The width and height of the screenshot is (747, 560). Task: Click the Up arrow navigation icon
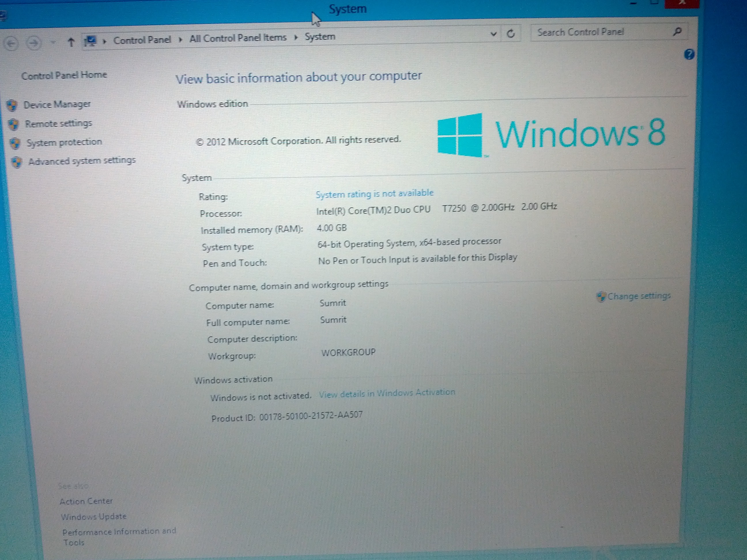tap(71, 43)
